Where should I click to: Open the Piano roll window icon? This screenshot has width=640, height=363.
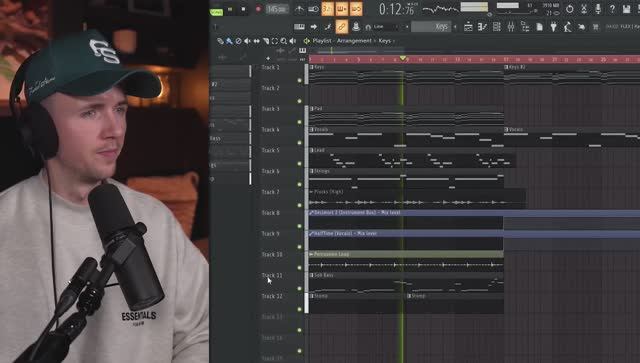point(482,27)
